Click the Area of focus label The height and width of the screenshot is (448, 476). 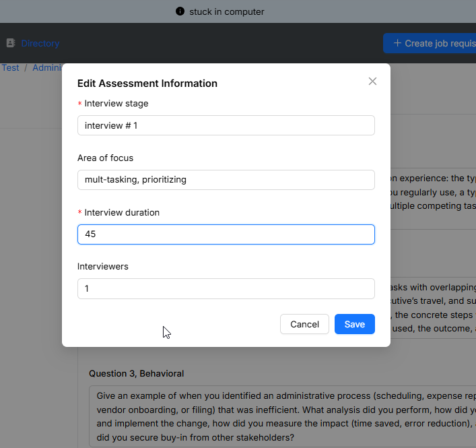(x=105, y=158)
